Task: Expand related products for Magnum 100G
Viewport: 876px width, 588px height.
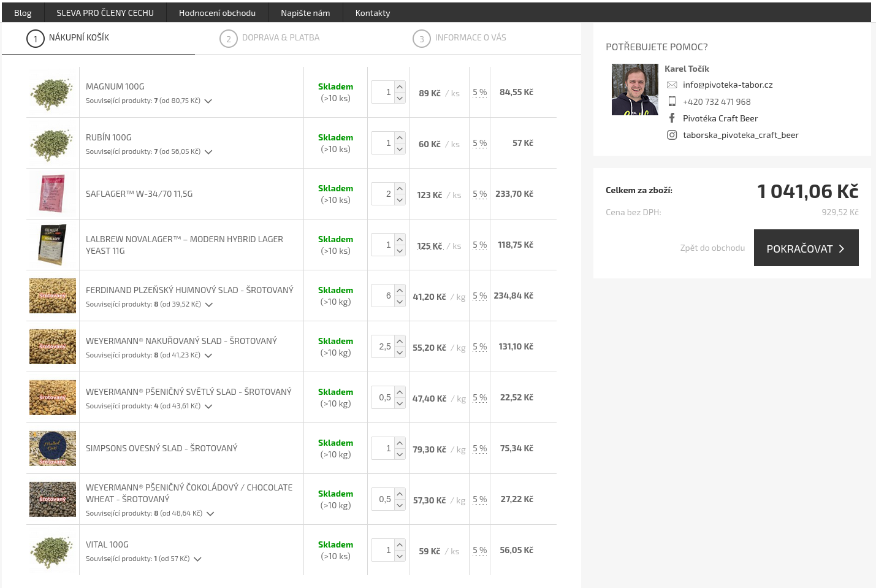Action: coord(208,101)
